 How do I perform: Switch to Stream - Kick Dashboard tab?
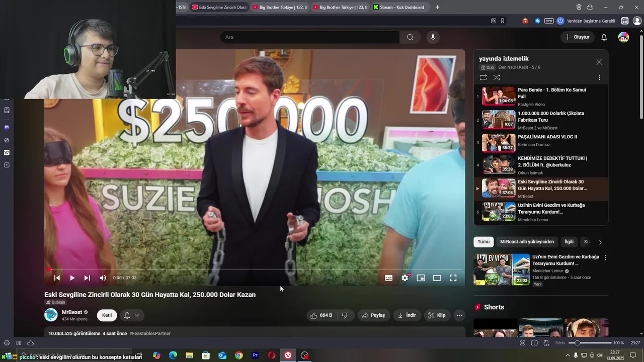pyautogui.click(x=400, y=7)
